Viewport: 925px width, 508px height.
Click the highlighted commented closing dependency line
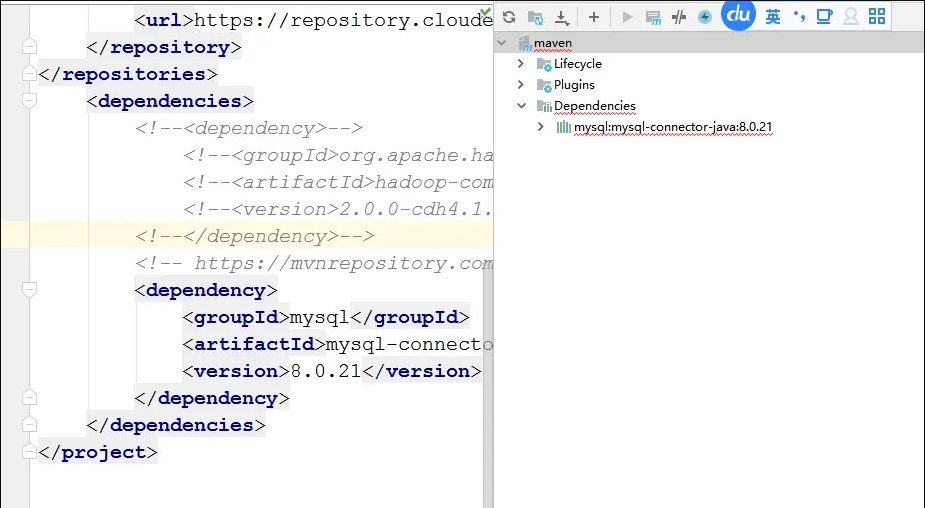click(x=254, y=236)
